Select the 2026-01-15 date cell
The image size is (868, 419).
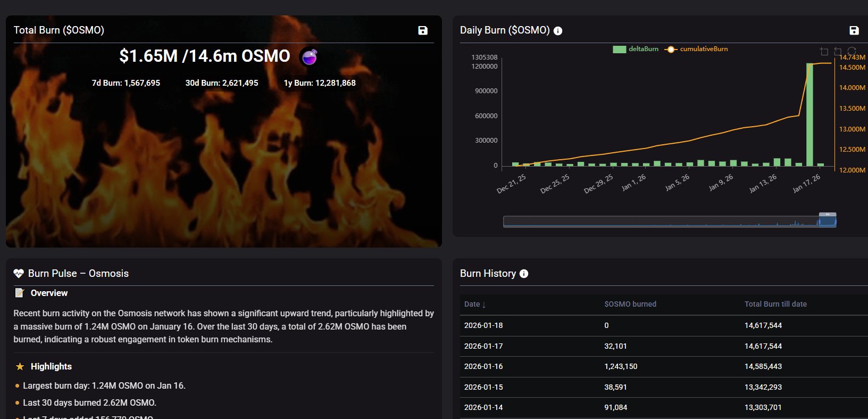483,387
